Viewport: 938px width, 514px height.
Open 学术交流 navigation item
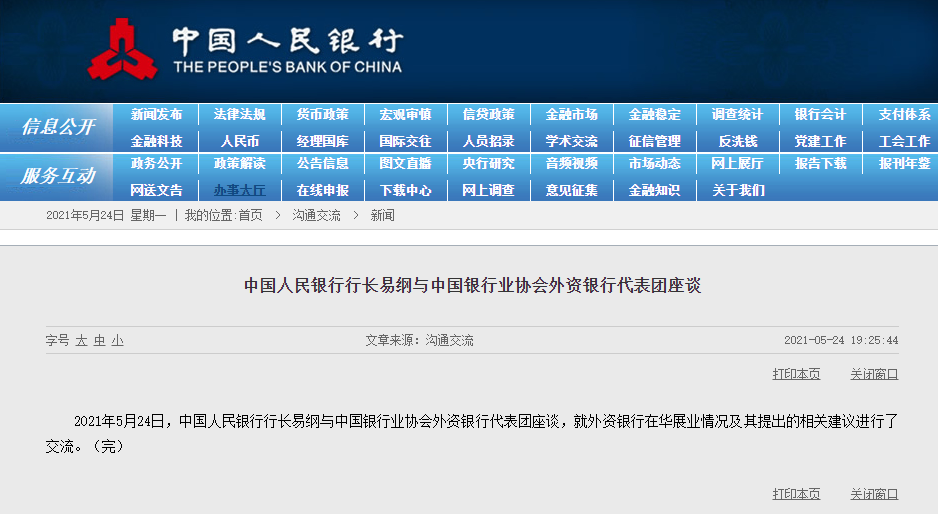click(x=572, y=141)
